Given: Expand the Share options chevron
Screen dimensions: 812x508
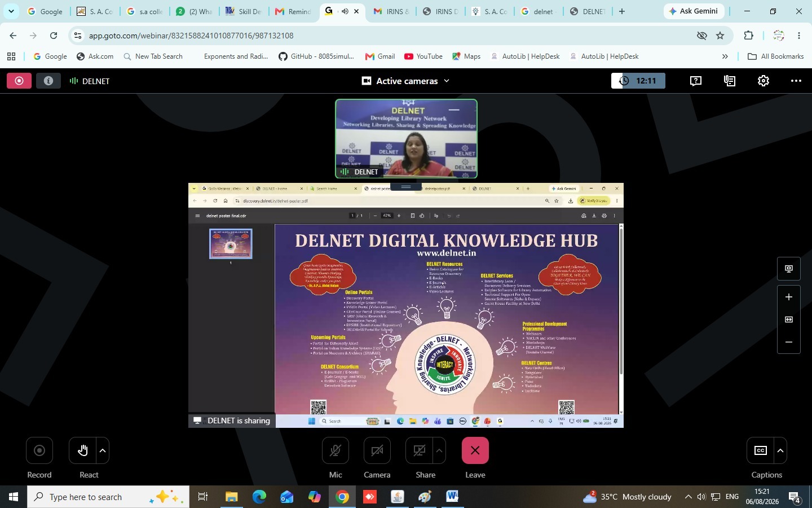Looking at the screenshot, I should pos(439,450).
